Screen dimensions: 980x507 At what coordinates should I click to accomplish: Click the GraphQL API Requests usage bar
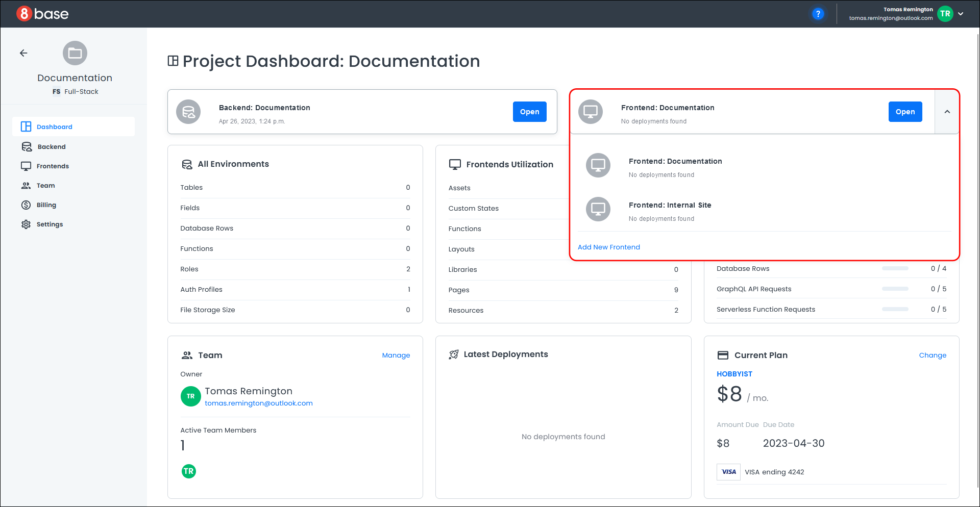tap(895, 289)
